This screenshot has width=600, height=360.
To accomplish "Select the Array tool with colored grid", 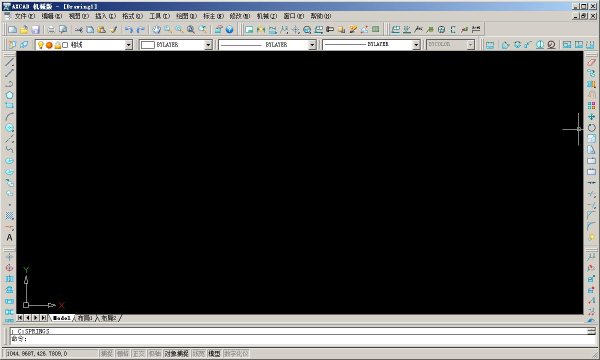I will pos(592,106).
